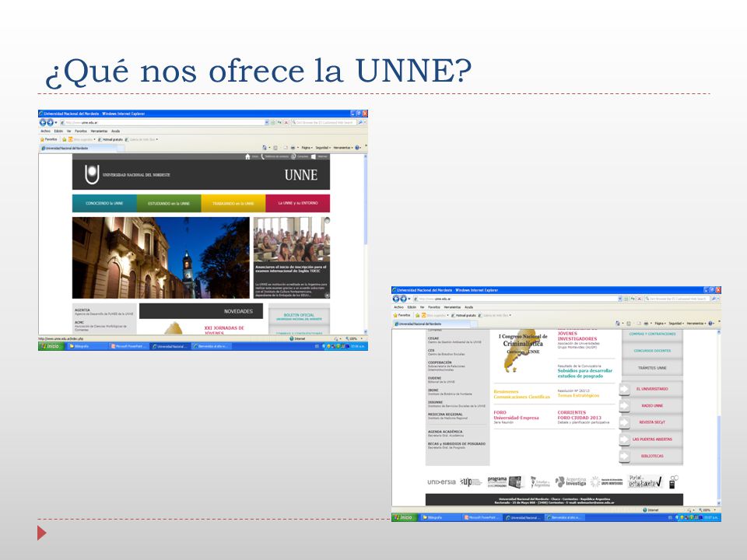
Task: Open Herramientas command-bar dropdown in UNNE-banner window
Action: (x=343, y=148)
